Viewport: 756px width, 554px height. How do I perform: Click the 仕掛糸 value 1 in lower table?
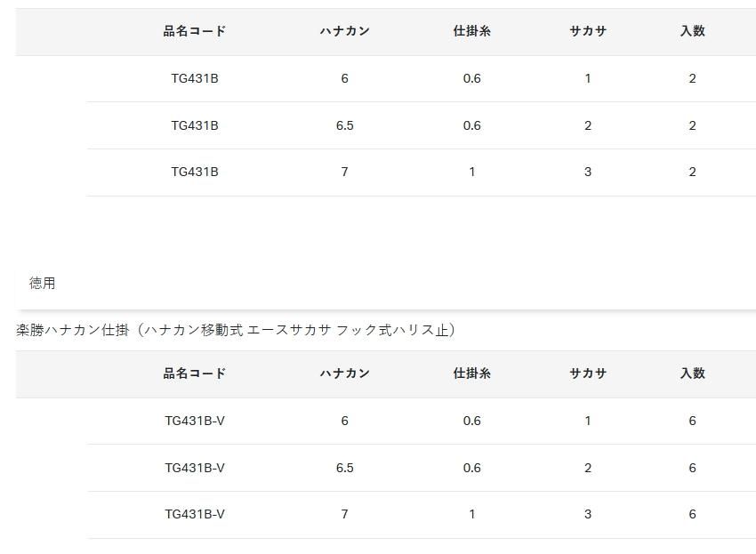tap(471, 514)
